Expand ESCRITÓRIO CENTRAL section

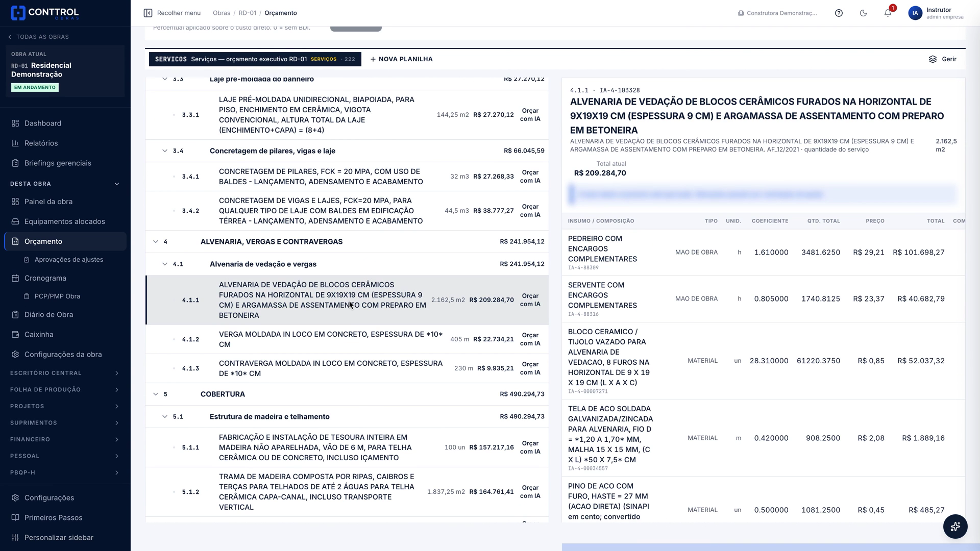65,373
